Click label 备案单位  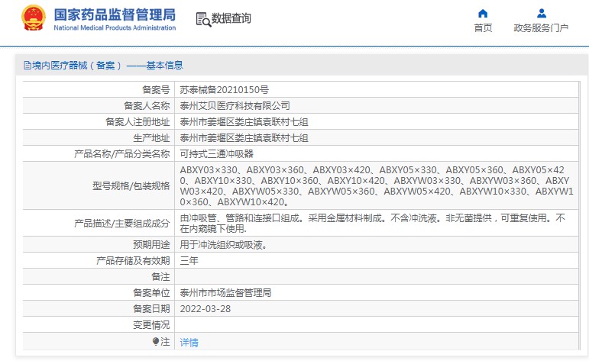(151, 293)
